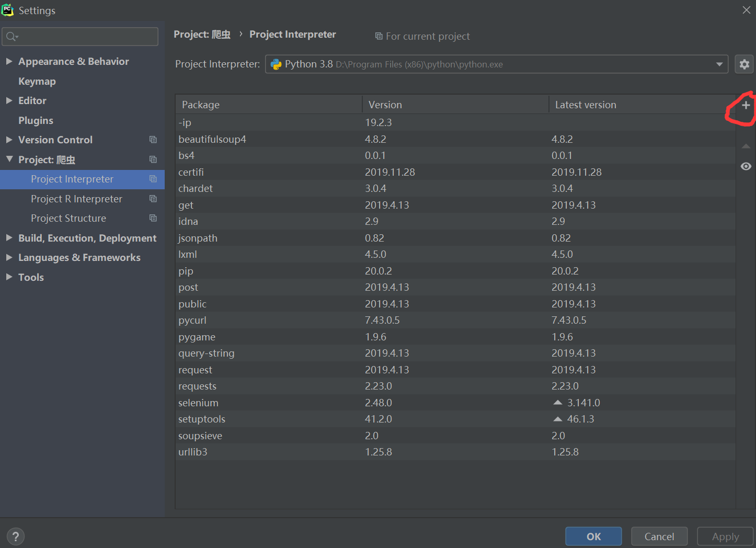Select the selenium package row
This screenshot has width=756, height=548.
click(455, 403)
